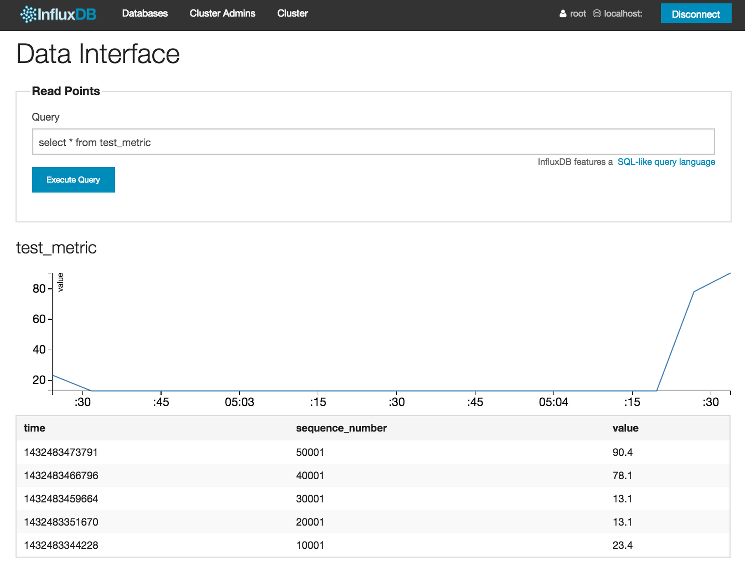Click the value 90.4 cell
745x571 pixels.
point(622,452)
